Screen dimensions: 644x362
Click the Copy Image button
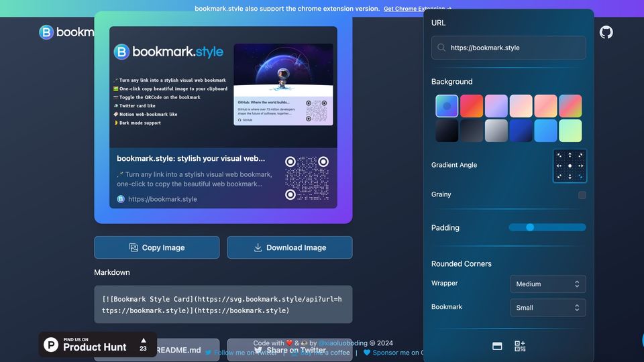tap(157, 247)
